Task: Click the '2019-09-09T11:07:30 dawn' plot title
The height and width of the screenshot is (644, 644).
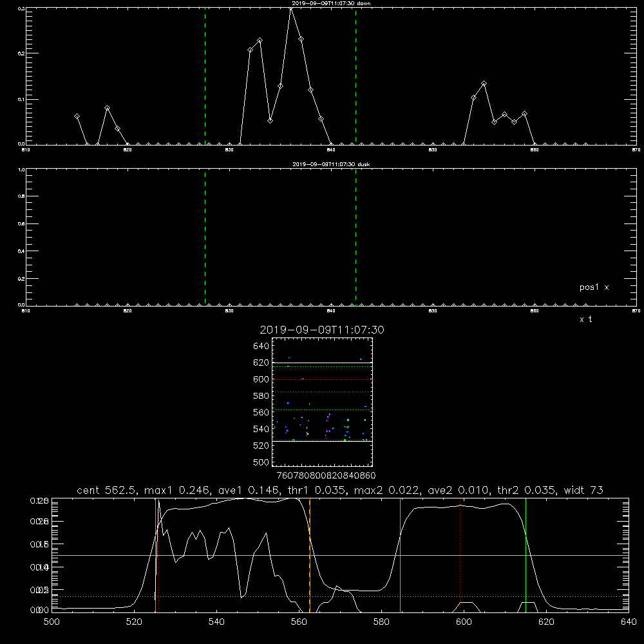Action: [x=331, y=3]
